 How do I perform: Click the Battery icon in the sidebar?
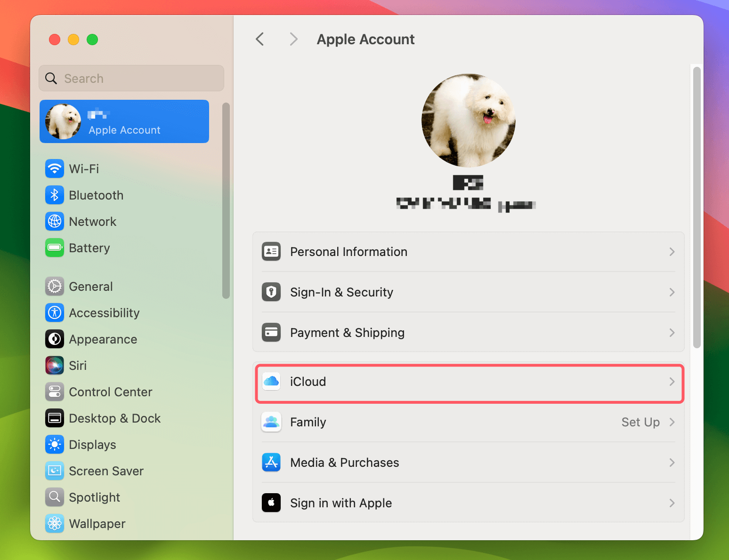click(55, 248)
